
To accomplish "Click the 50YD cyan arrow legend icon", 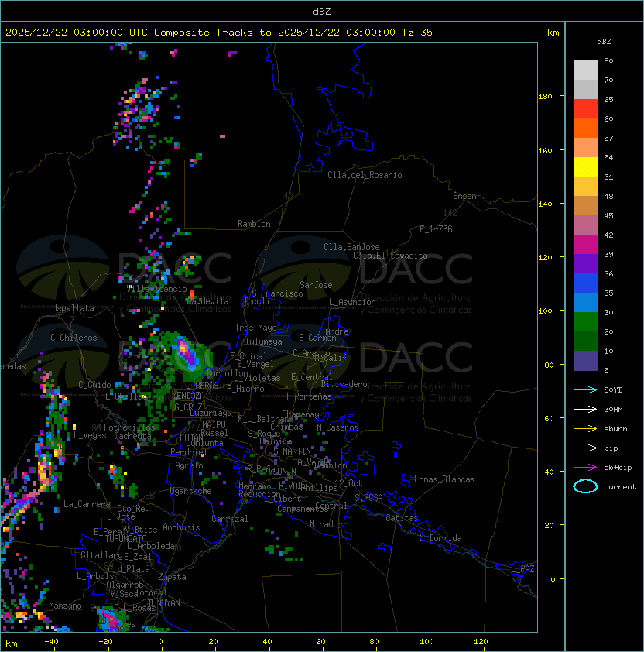I will point(585,389).
